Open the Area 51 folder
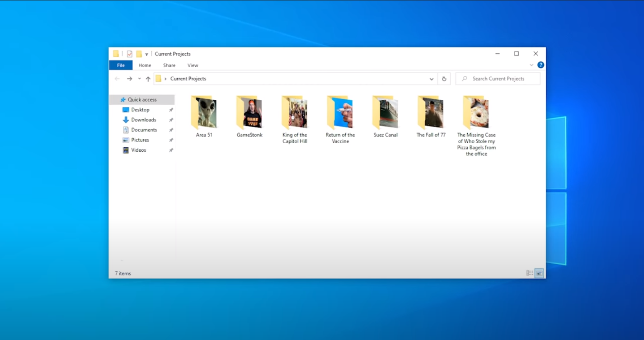Viewport: 644px width, 340px height. pos(204,116)
